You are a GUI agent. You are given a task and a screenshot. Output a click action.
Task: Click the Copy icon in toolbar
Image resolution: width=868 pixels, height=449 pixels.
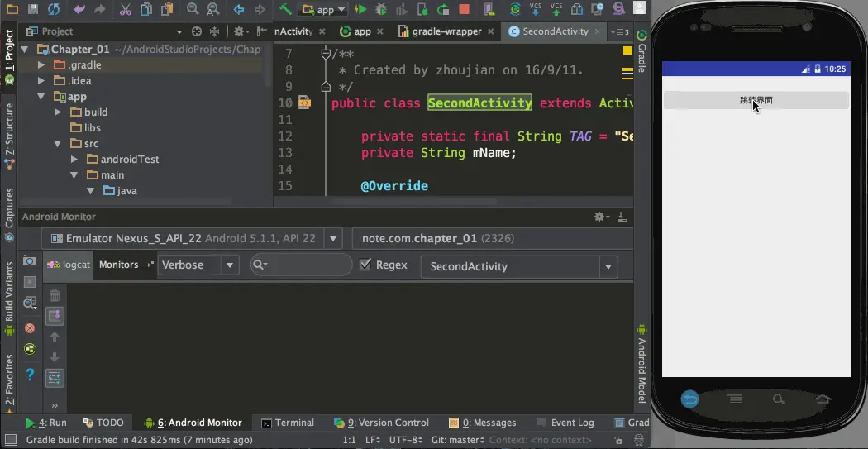coord(145,9)
